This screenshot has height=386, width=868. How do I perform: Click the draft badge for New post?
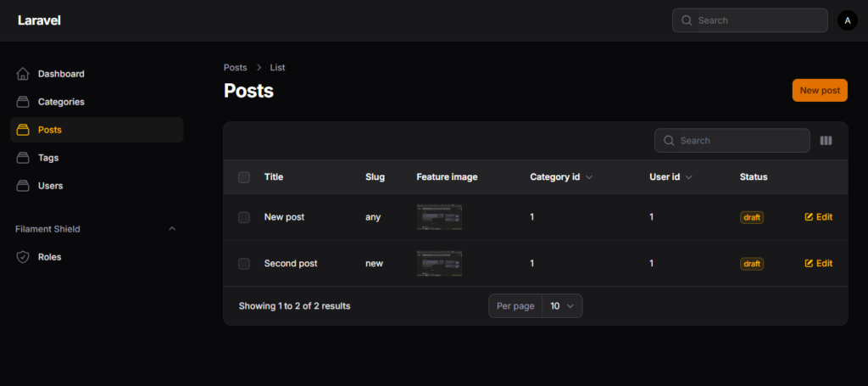pos(752,218)
